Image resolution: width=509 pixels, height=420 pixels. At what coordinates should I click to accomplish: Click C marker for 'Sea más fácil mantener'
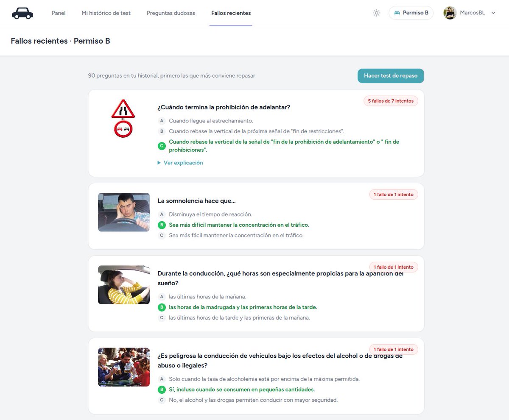point(162,235)
